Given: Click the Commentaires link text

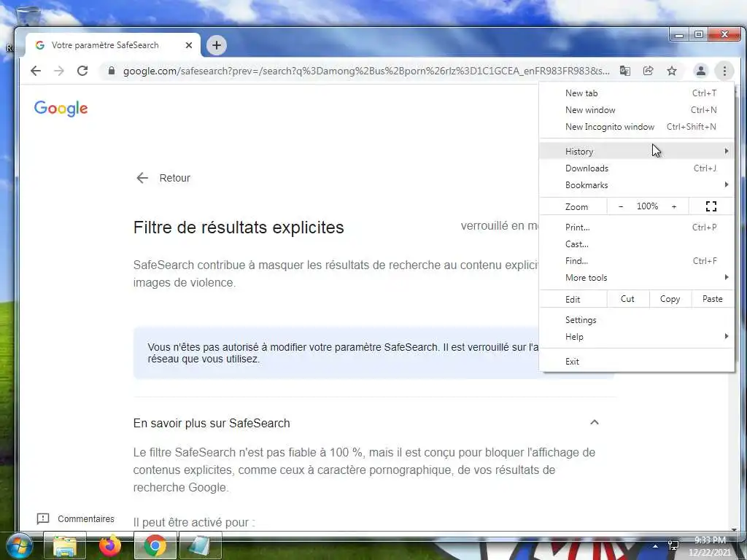Looking at the screenshot, I should click(86, 518).
